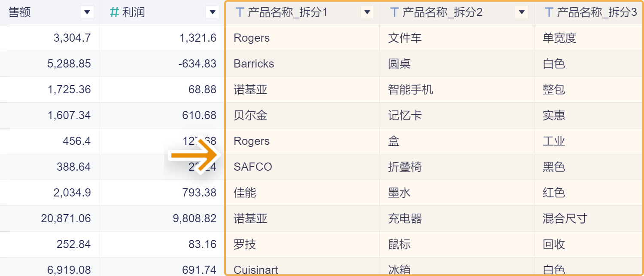Click the profit value -634.83
644x276 pixels.
click(198, 64)
